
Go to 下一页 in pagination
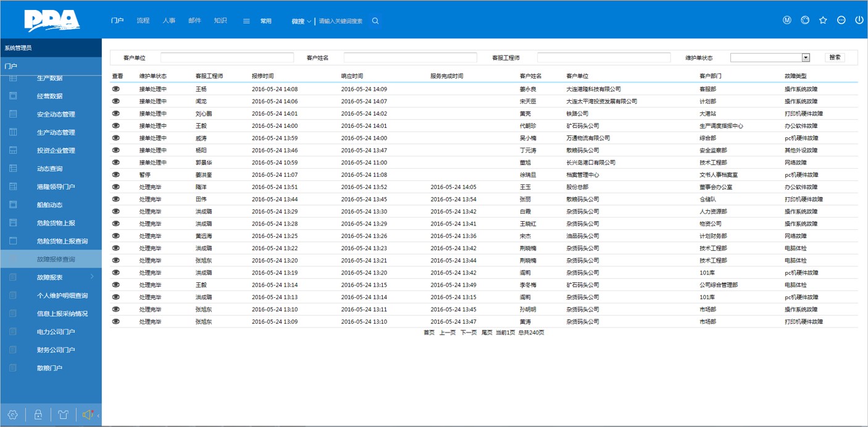pyautogui.click(x=469, y=332)
